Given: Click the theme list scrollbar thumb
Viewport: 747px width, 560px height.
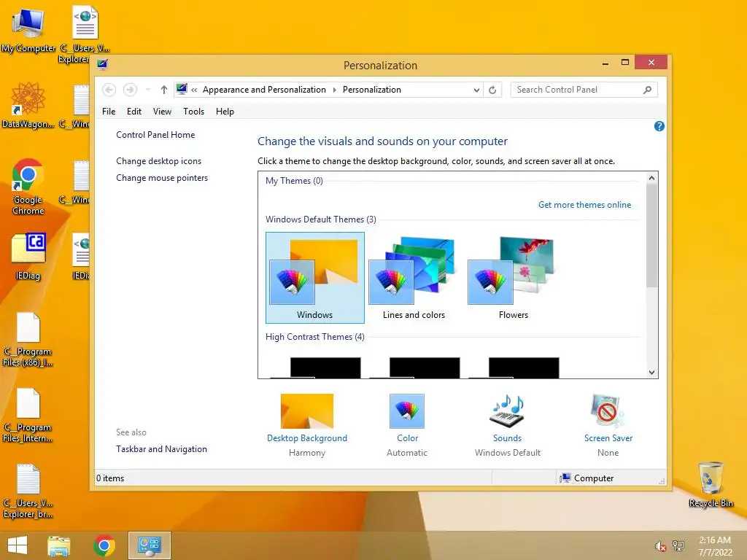Looking at the screenshot, I should click(651, 236).
